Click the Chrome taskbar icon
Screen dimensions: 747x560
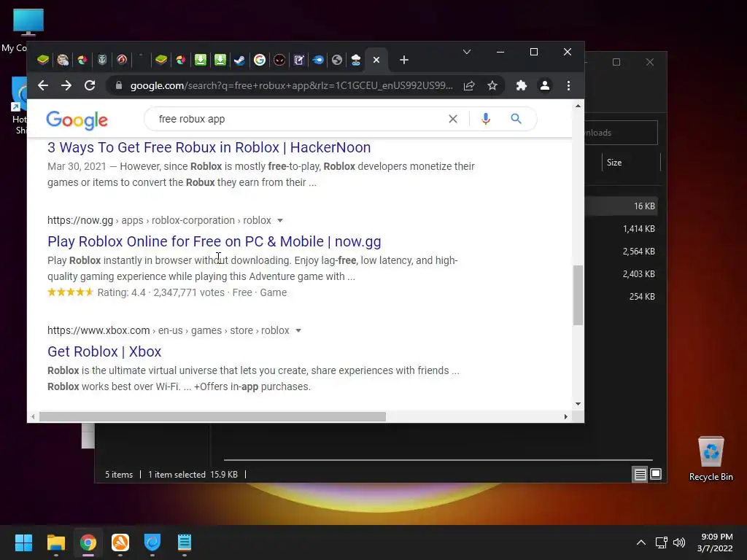pyautogui.click(x=88, y=542)
